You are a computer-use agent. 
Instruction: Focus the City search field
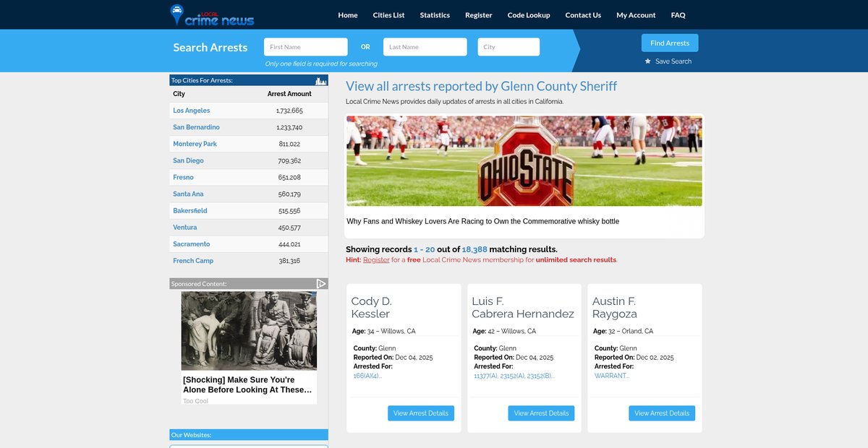click(509, 47)
